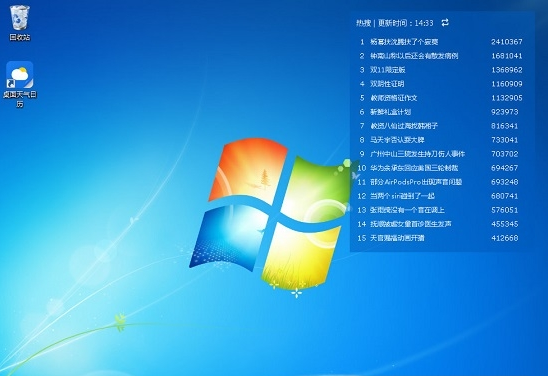Open rank 3 topic 双11限定版
The width and height of the screenshot is (548, 376).
click(388, 70)
